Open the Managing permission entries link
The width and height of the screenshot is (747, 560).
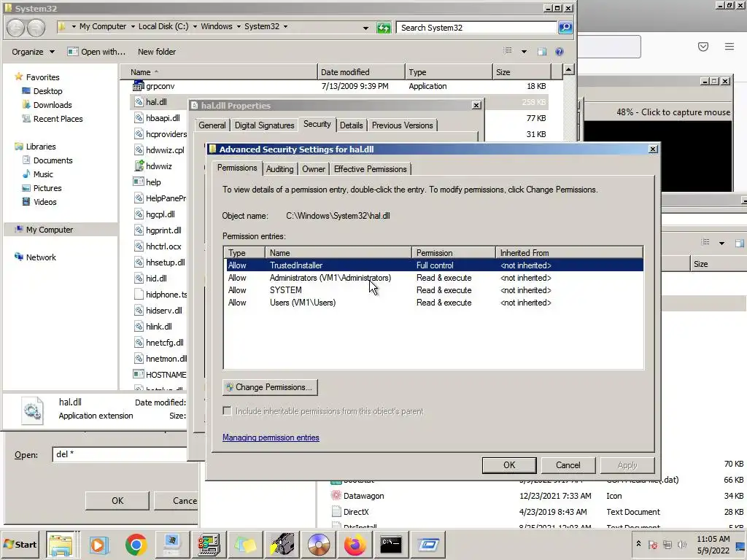(271, 437)
